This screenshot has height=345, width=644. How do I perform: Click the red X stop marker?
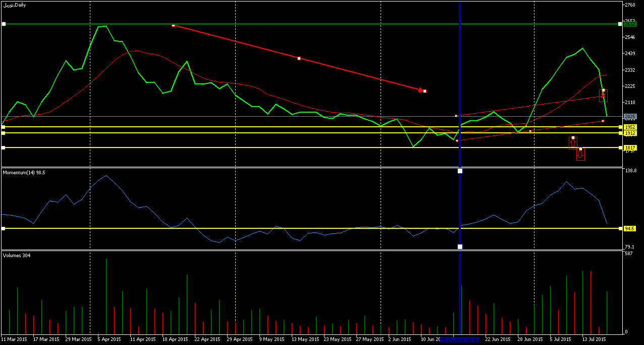[603, 95]
